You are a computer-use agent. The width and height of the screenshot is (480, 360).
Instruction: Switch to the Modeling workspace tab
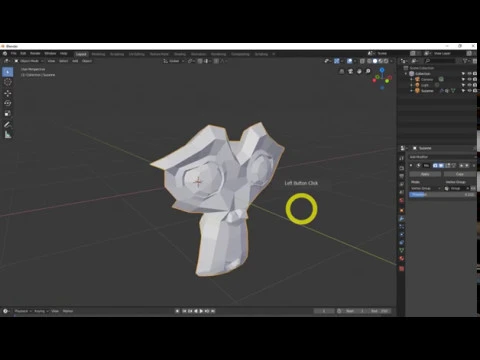click(98, 54)
